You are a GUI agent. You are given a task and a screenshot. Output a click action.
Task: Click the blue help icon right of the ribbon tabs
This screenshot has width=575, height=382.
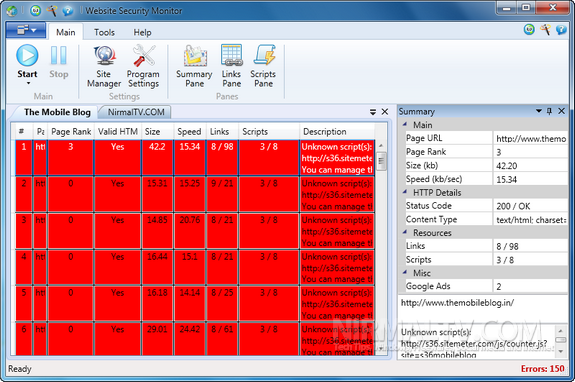[x=561, y=29]
